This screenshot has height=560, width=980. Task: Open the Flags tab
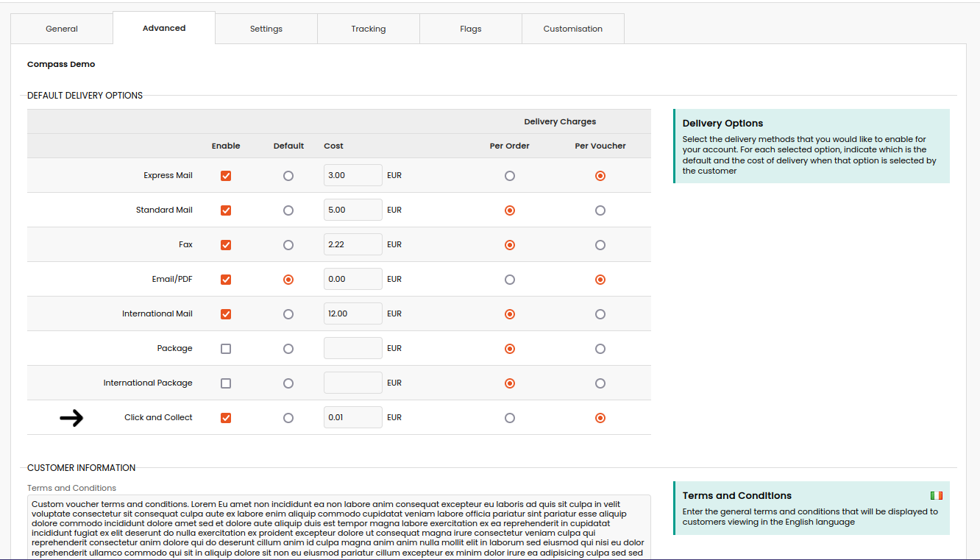(x=471, y=29)
